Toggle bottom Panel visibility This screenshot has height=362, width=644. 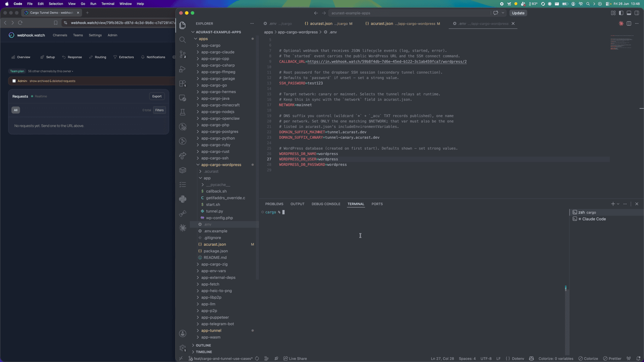pos(629,13)
